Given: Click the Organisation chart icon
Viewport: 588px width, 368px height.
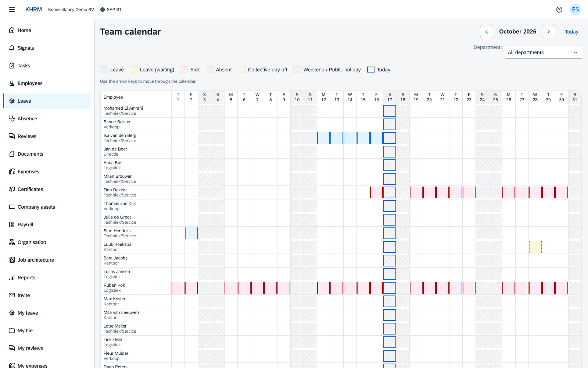Looking at the screenshot, I should (x=12, y=242).
